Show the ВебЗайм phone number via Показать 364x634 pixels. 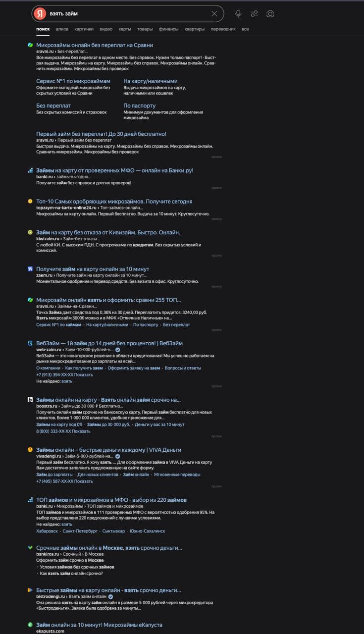pos(84,375)
